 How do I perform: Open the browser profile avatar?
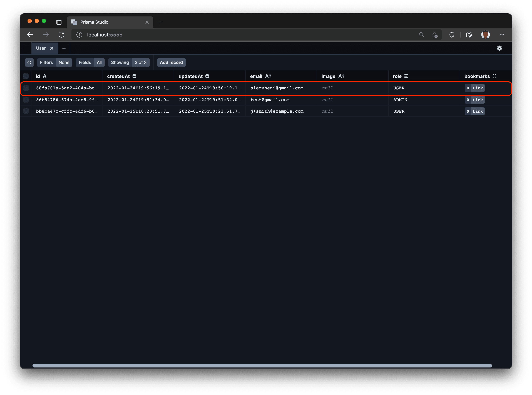(485, 35)
